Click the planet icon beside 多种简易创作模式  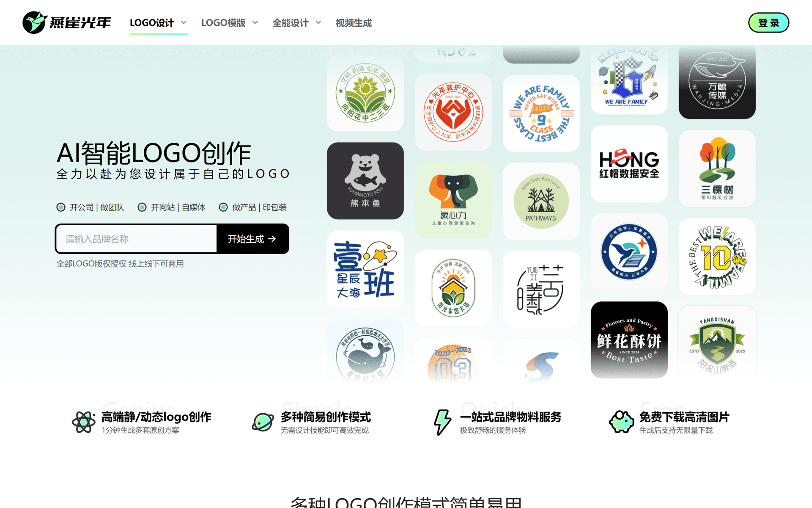click(x=263, y=422)
